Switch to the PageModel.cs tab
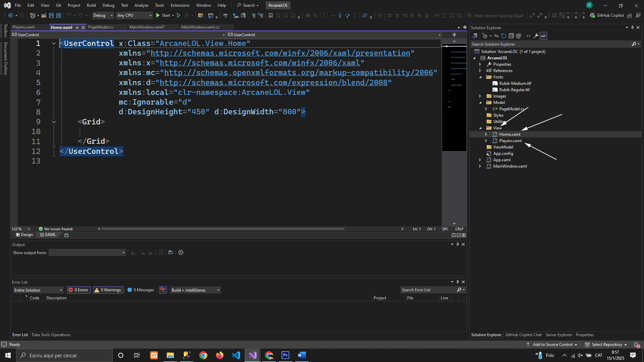The image size is (644, 362). click(101, 27)
